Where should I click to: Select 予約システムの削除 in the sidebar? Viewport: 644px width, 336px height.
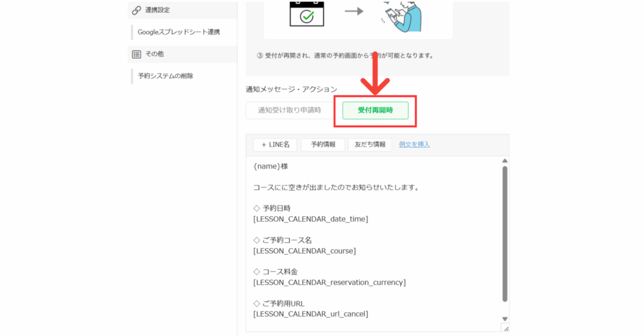[x=165, y=76]
